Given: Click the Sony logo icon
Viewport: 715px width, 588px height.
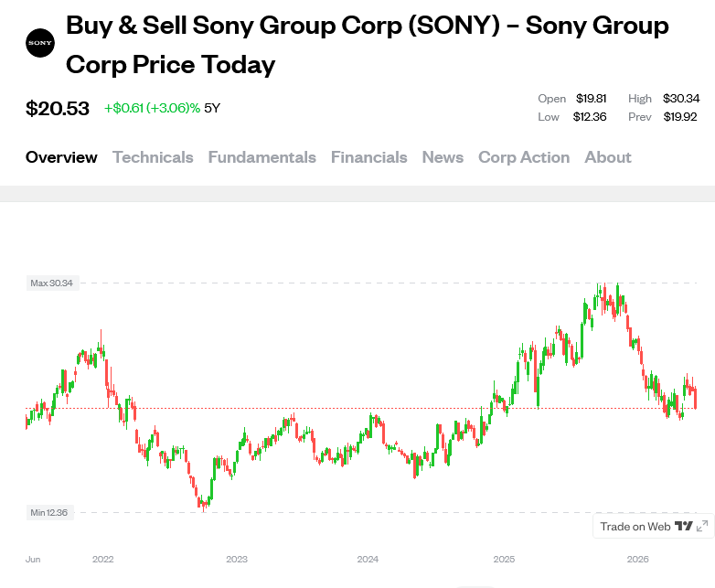Looking at the screenshot, I should click(x=40, y=43).
